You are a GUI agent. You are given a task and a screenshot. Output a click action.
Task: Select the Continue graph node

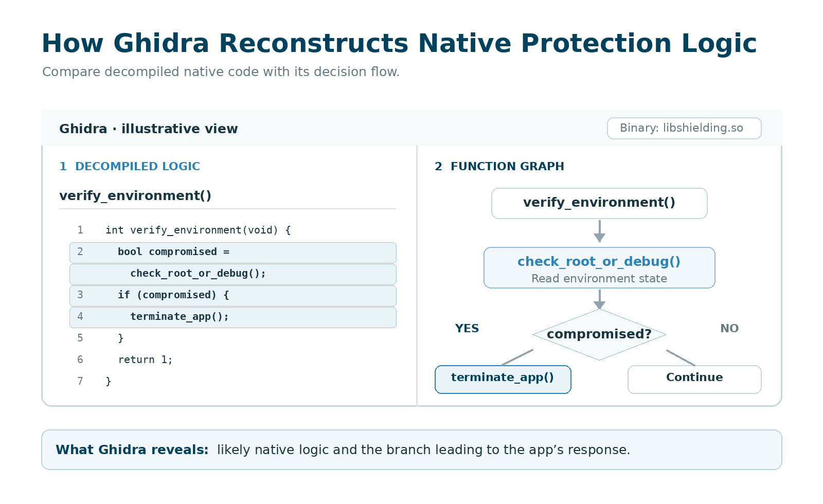pyautogui.click(x=694, y=380)
